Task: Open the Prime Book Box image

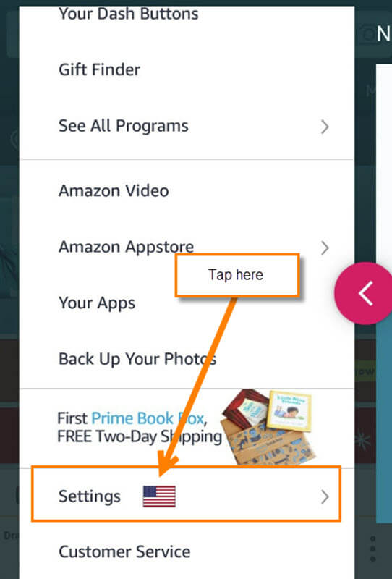Action: 269,427
